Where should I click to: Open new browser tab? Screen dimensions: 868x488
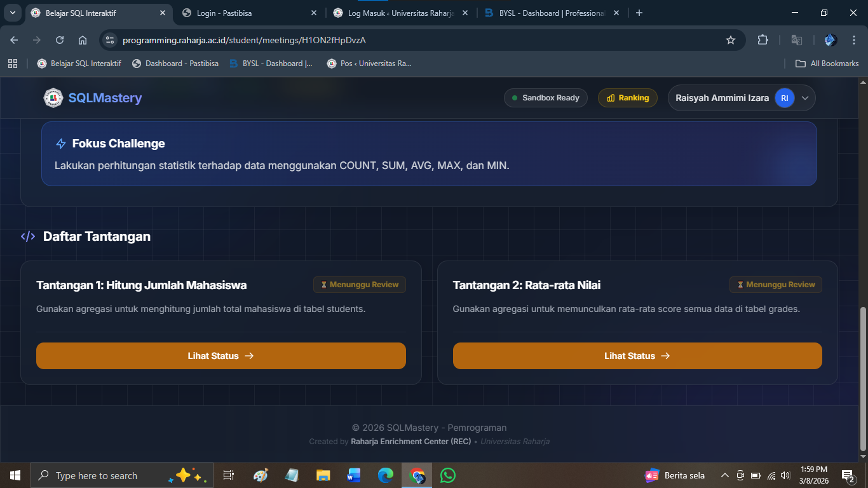tap(639, 13)
